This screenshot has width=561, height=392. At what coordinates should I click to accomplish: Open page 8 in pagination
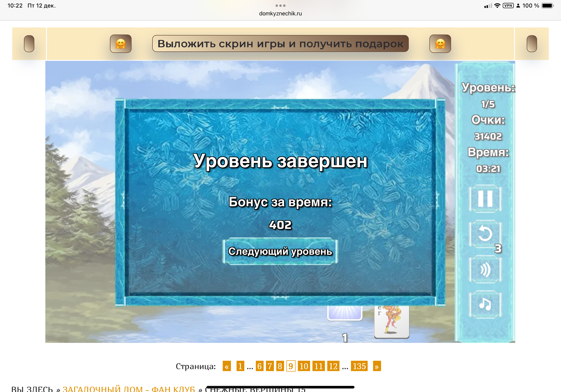[x=280, y=366]
